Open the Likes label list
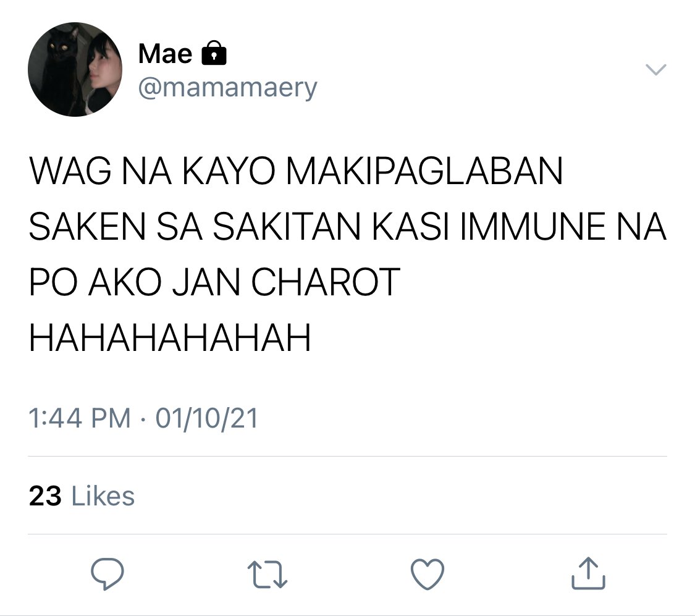695x616 pixels. [x=103, y=496]
